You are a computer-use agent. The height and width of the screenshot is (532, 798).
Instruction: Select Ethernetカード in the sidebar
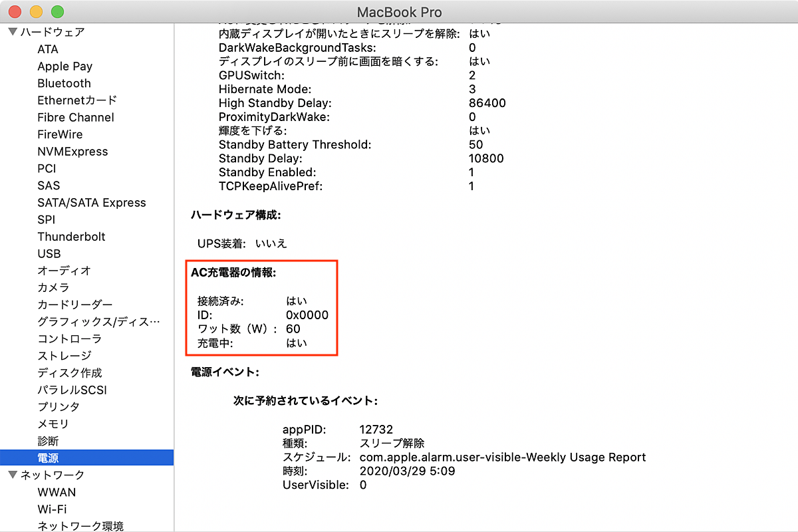[77, 100]
